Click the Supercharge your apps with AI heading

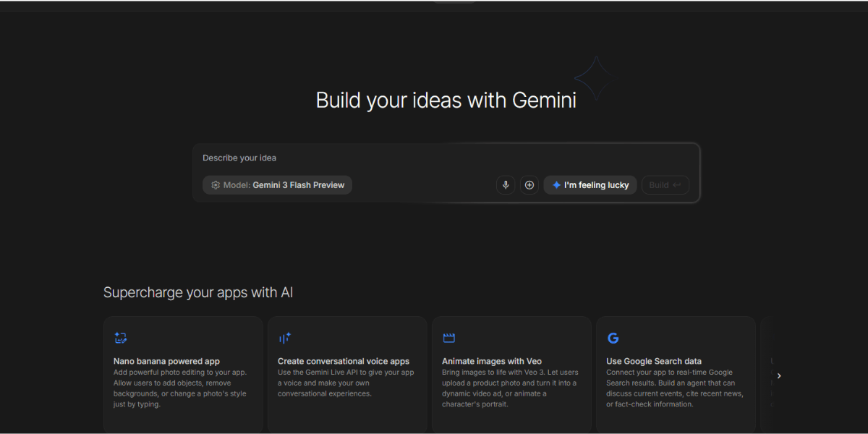pyautogui.click(x=198, y=292)
